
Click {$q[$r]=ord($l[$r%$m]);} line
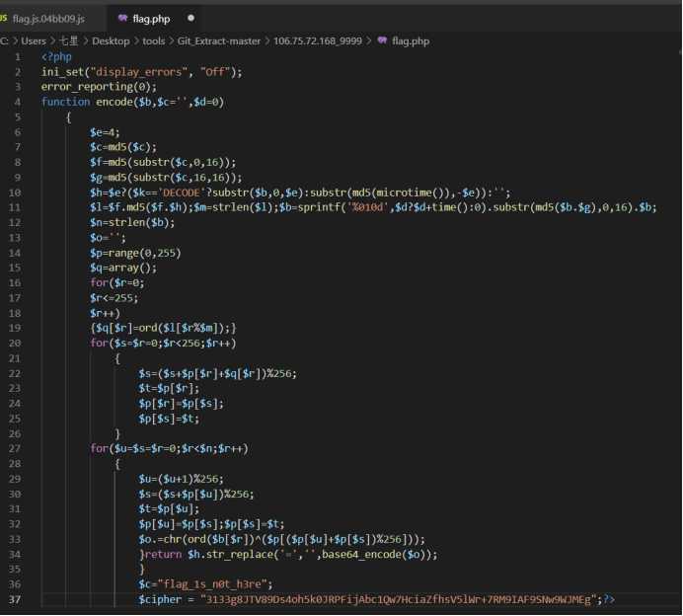pyautogui.click(x=163, y=328)
